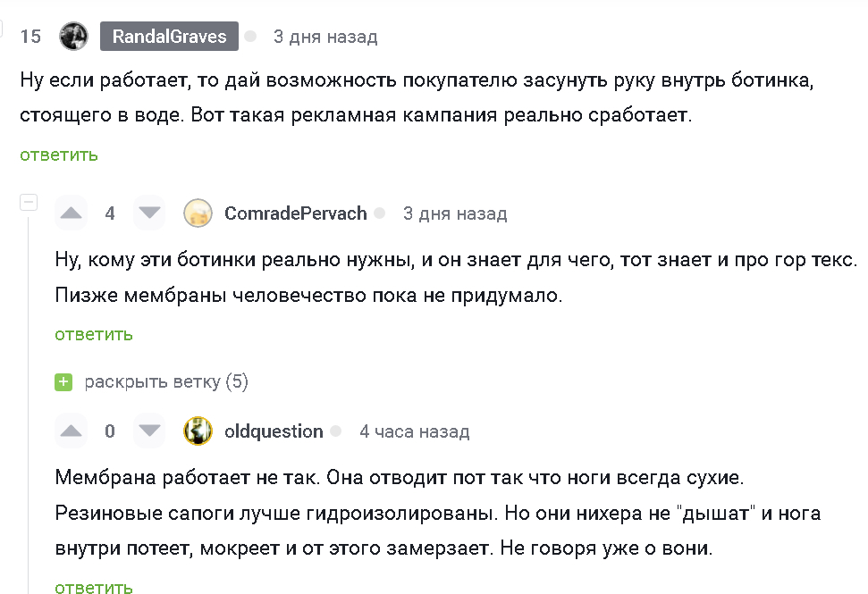Click RandalGraves' online status dot
The width and height of the screenshot is (868, 594).
pyautogui.click(x=251, y=37)
